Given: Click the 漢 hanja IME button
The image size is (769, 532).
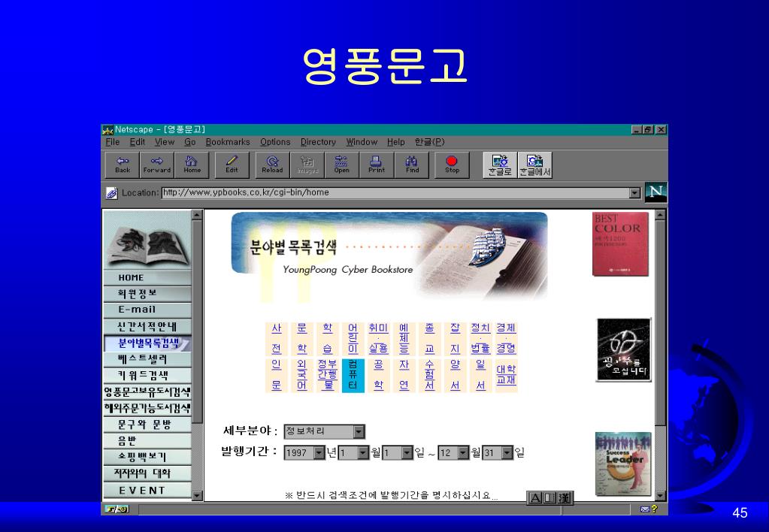Looking at the screenshot, I should pyautogui.click(x=565, y=498).
